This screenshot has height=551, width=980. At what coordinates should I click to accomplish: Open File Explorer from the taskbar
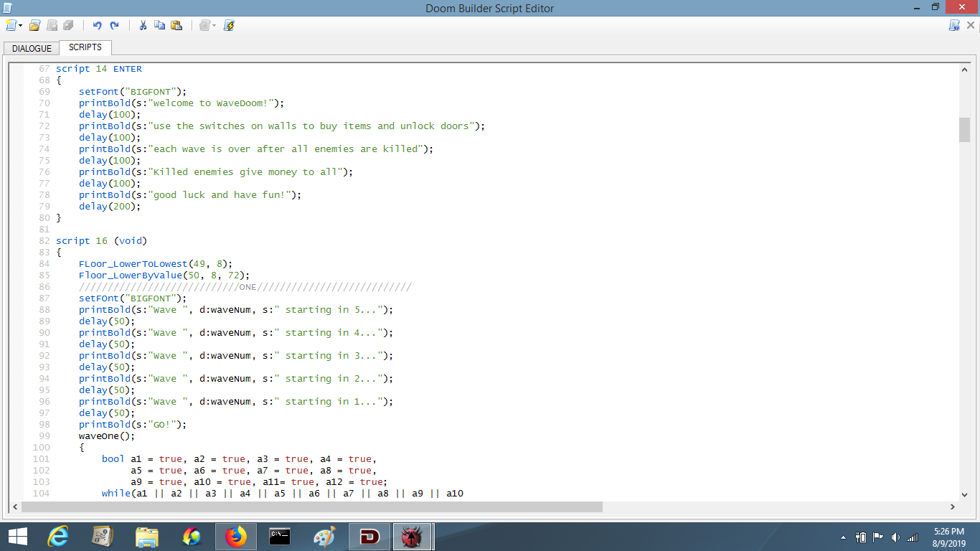pyautogui.click(x=147, y=537)
